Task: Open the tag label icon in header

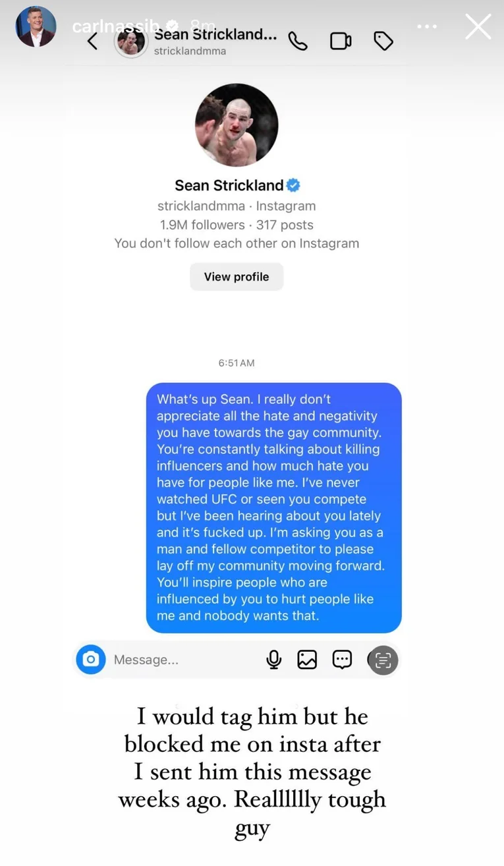Action: pyautogui.click(x=383, y=41)
